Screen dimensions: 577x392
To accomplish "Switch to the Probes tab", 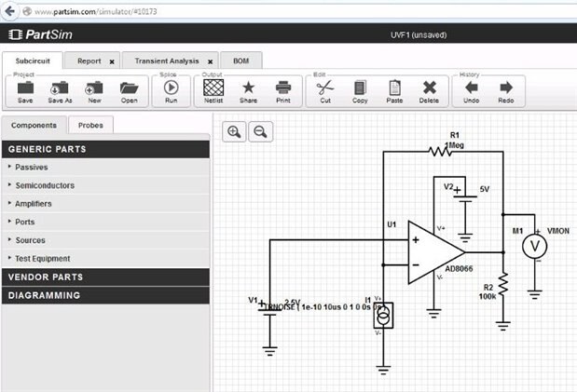I will (90, 125).
